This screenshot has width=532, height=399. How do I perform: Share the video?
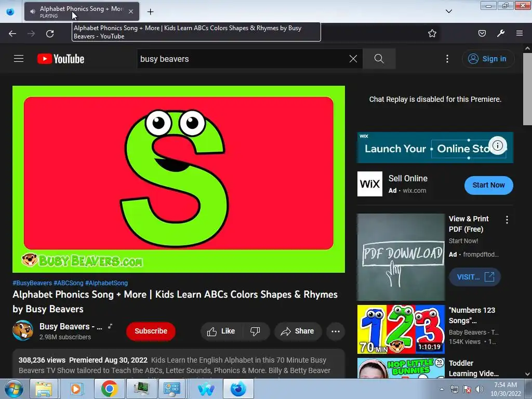click(x=298, y=331)
